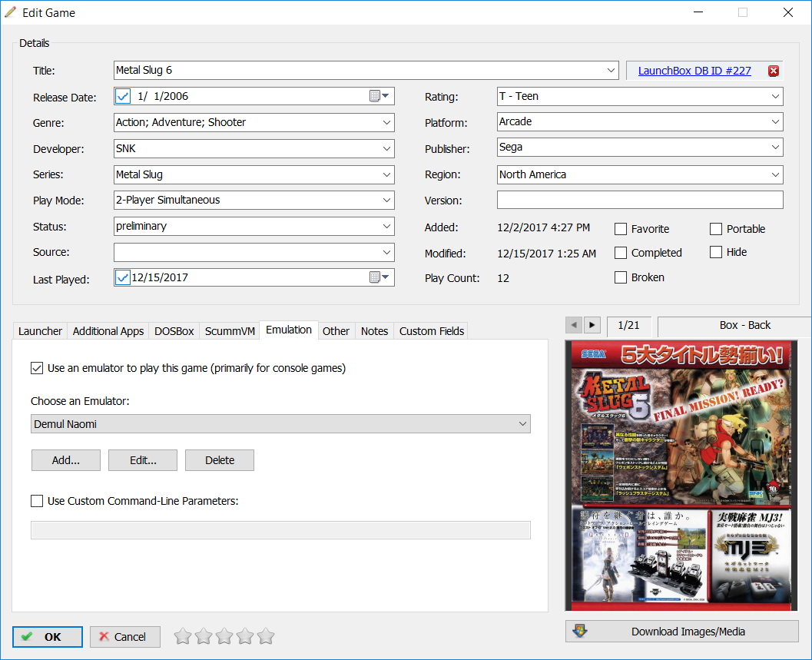
Task: Close the Edit Game window
Action: 787,12
